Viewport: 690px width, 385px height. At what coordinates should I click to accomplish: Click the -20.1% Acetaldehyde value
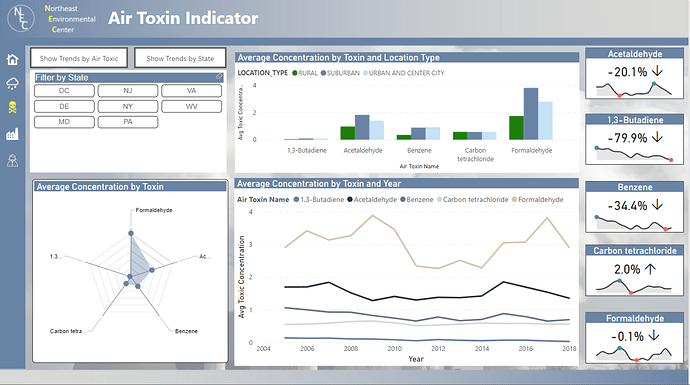628,72
